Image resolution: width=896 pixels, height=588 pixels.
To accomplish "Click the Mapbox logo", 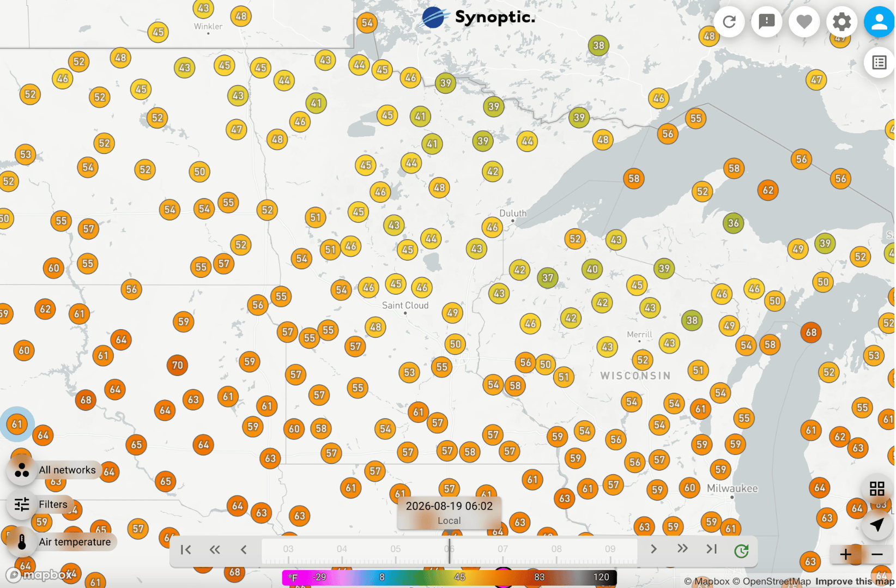I will (39, 575).
